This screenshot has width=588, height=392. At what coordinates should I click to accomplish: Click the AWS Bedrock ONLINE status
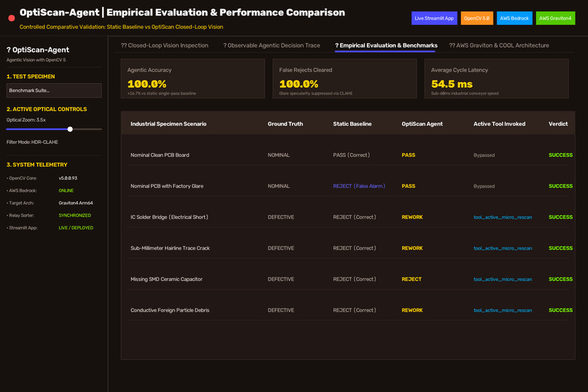(66, 191)
